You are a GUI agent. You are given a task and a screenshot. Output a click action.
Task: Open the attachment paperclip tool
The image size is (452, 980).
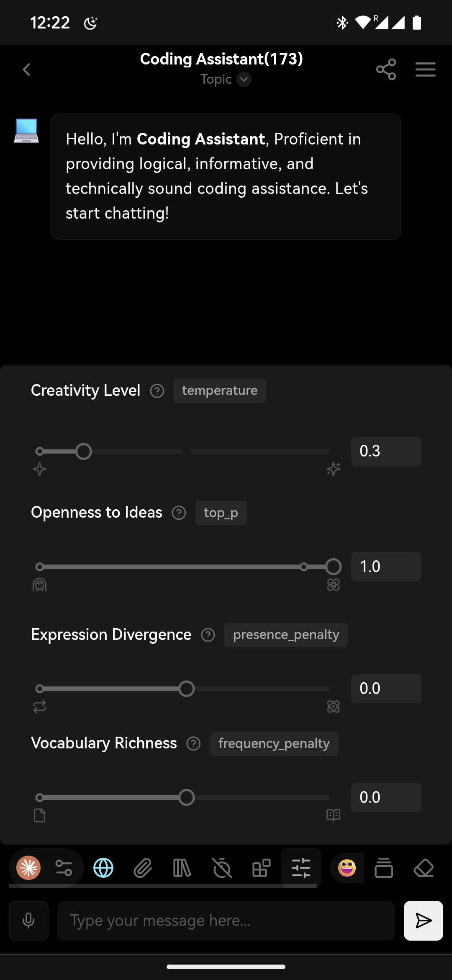pos(143,868)
